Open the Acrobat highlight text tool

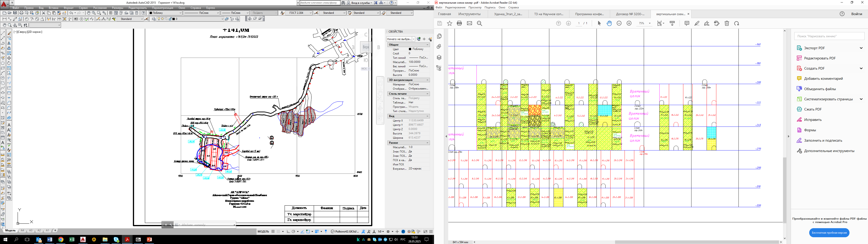point(697,23)
